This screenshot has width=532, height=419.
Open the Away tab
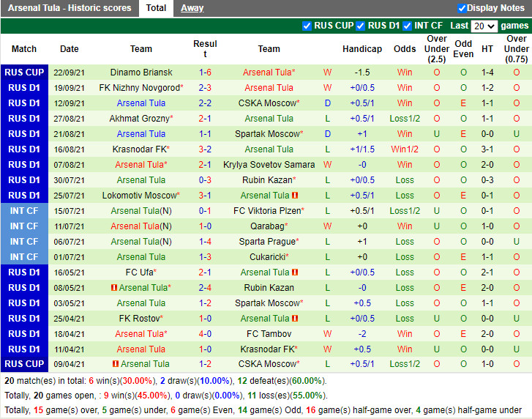pos(192,8)
